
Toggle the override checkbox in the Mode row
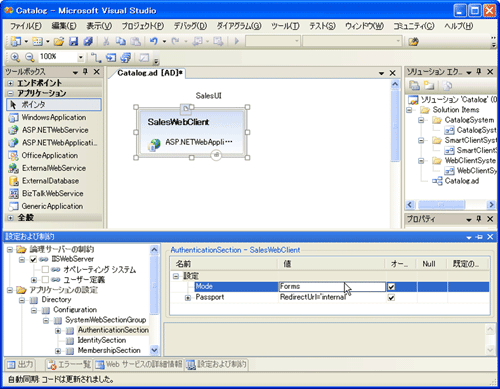(391, 287)
